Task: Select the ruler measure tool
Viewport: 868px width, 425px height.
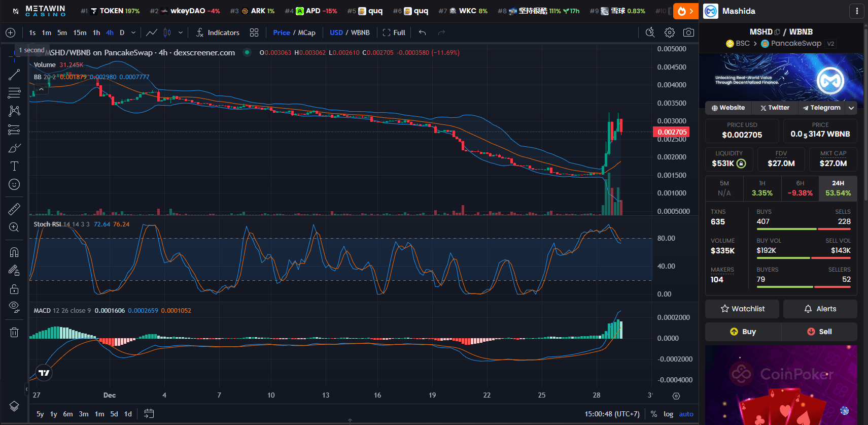Action: 14,209
